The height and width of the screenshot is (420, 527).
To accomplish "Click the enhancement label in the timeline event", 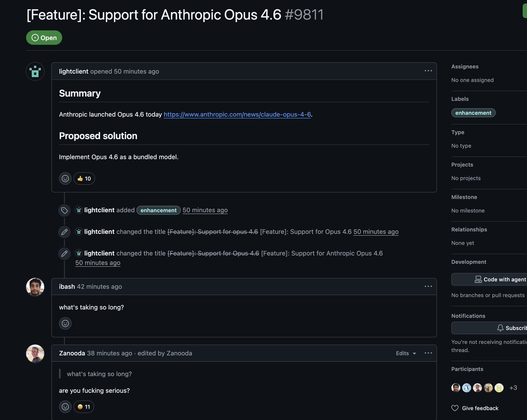I will click(159, 210).
